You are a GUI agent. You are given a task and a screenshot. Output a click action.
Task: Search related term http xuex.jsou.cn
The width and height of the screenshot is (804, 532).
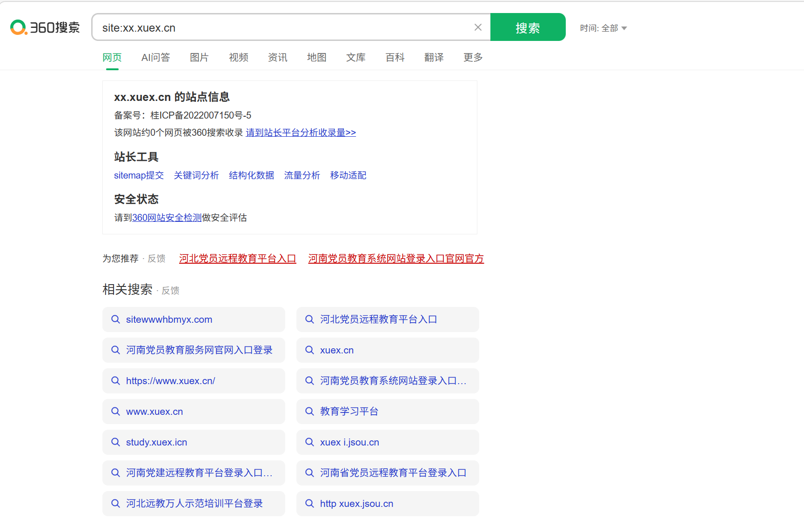pyautogui.click(x=388, y=504)
